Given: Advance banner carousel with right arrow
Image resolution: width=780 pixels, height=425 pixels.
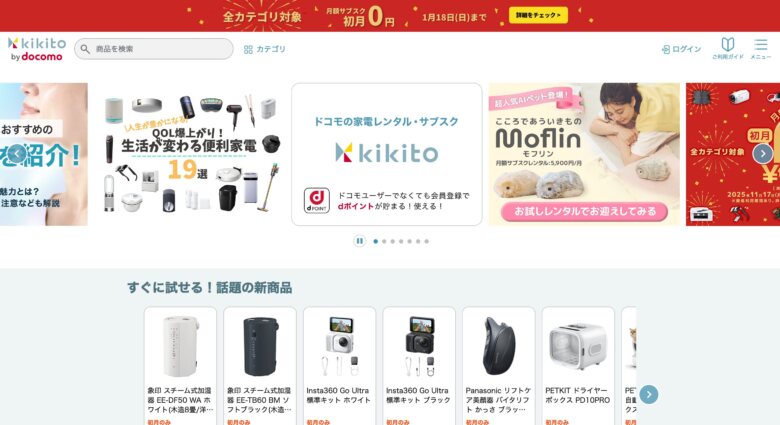Looking at the screenshot, I should point(763,153).
